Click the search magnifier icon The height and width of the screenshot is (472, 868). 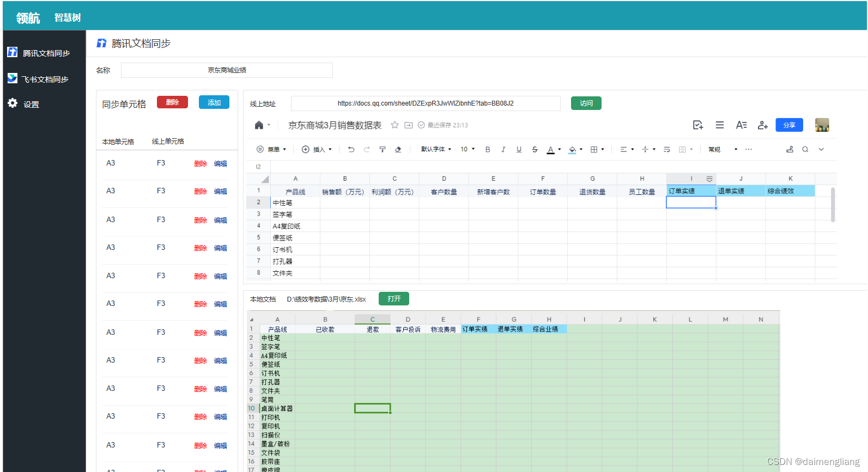pyautogui.click(x=805, y=149)
